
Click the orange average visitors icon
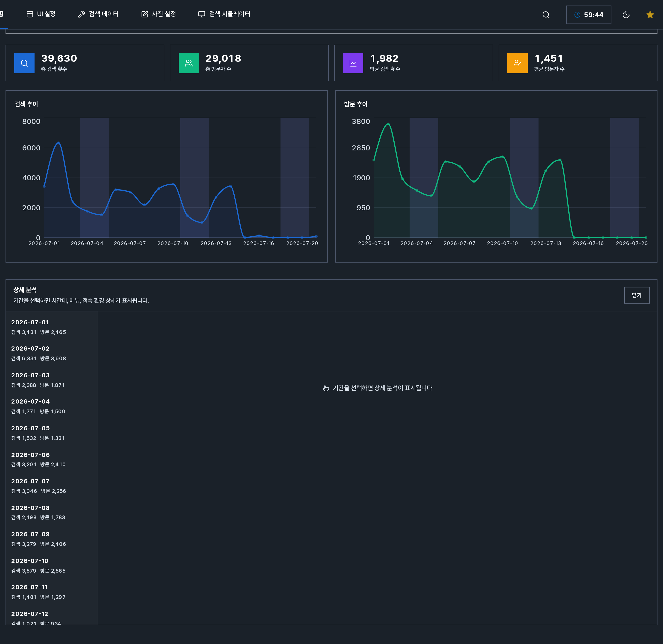point(518,63)
